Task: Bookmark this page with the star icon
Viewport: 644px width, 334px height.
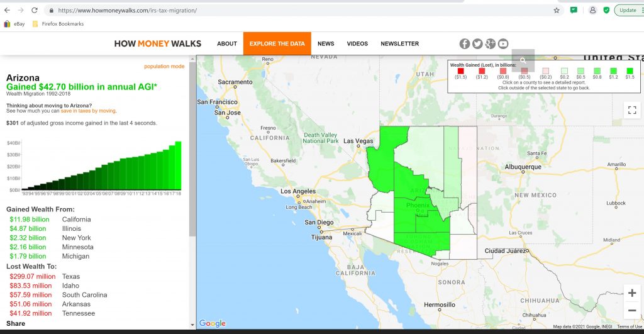Action: coord(557,10)
